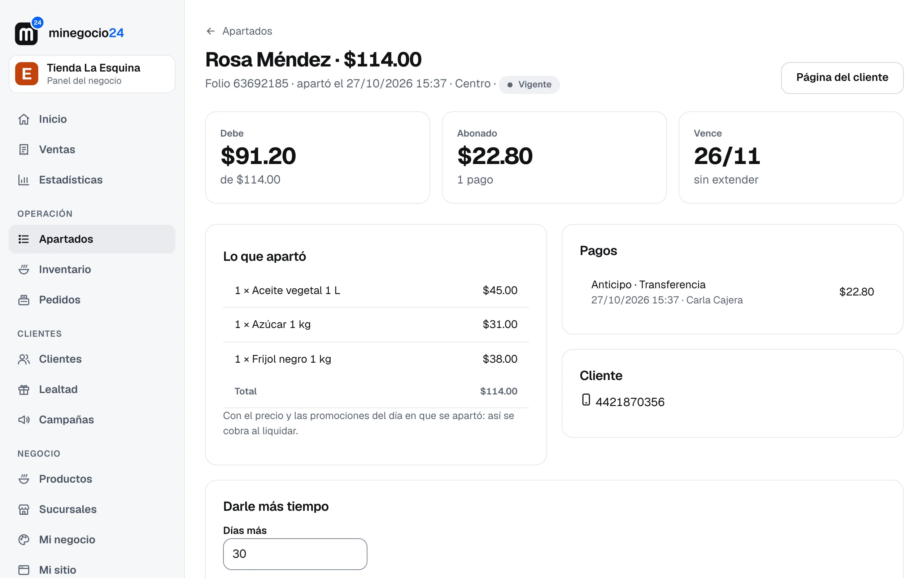Screen dimensions: 924x578
Task: Click the Inventario bowl icon
Action: tap(24, 269)
